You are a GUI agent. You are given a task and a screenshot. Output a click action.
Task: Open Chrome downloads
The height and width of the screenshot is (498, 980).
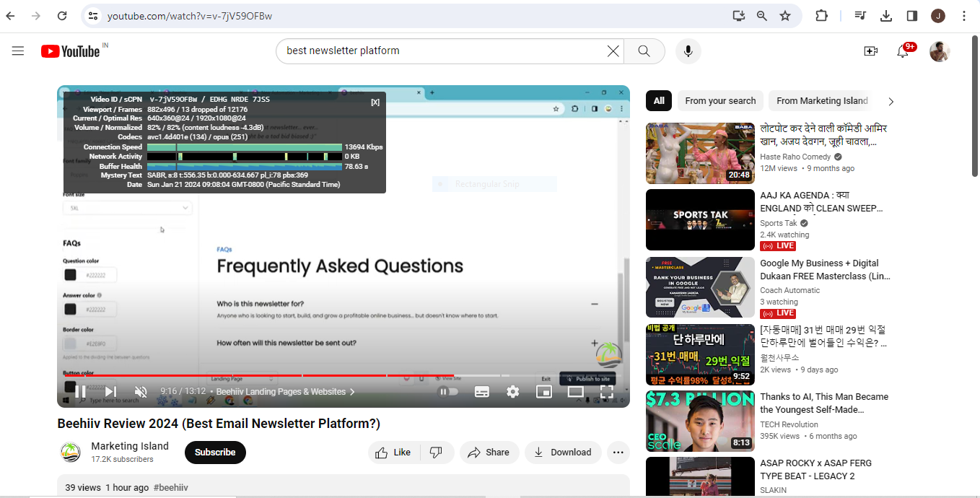click(886, 16)
